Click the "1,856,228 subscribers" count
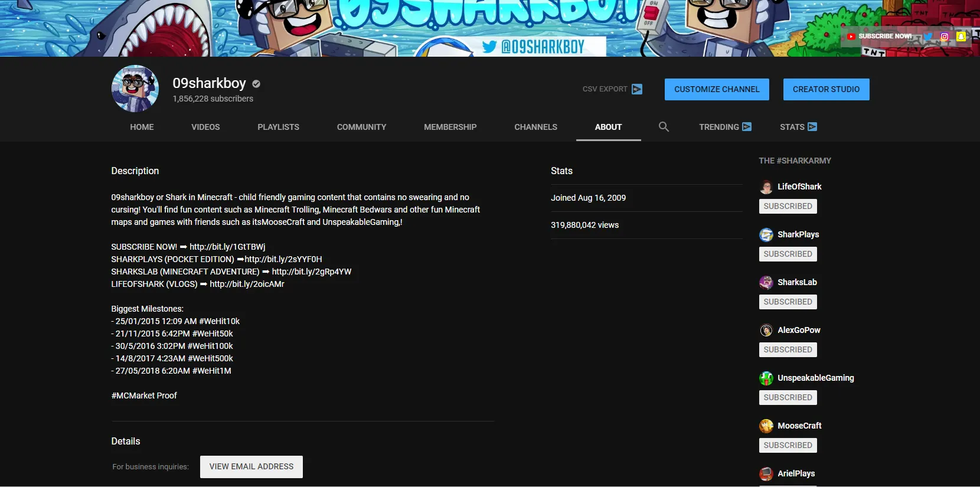Screen dimensions: 980x487 click(x=213, y=99)
